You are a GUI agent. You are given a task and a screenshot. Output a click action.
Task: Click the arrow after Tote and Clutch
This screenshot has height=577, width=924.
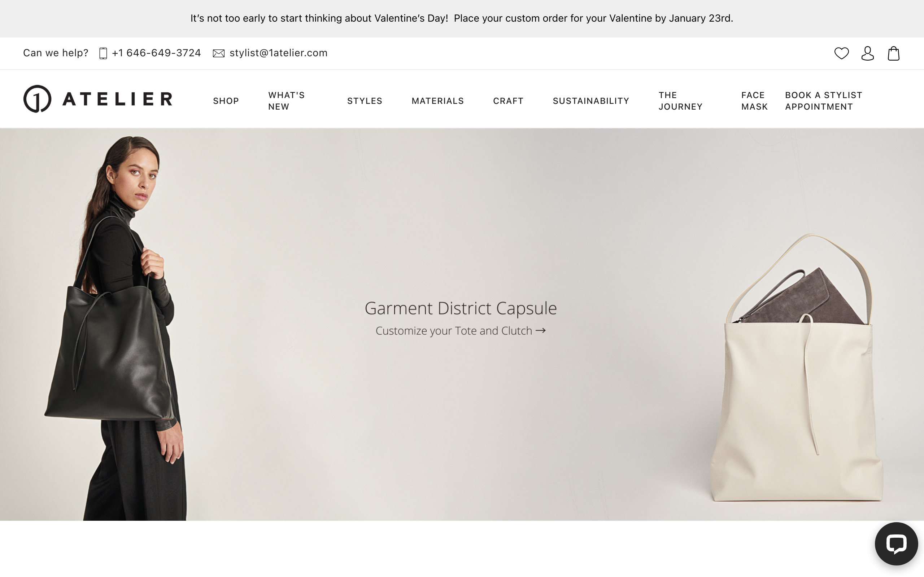coord(541,330)
